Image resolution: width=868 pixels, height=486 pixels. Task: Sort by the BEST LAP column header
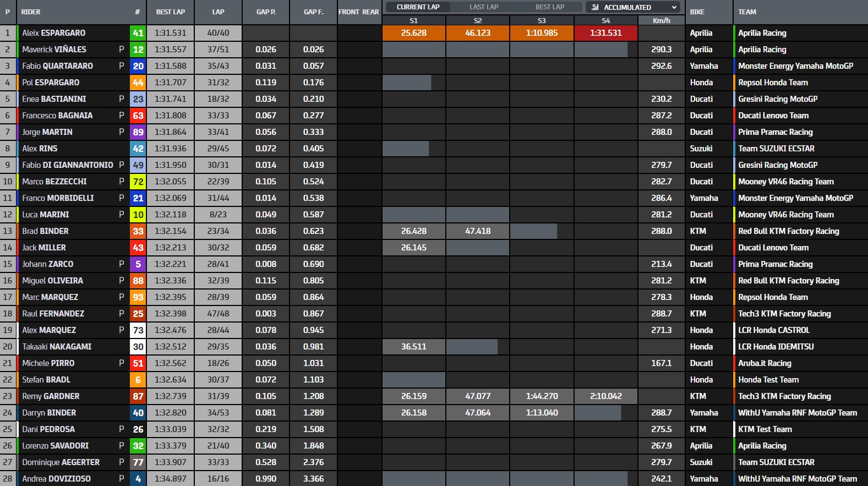tap(170, 12)
